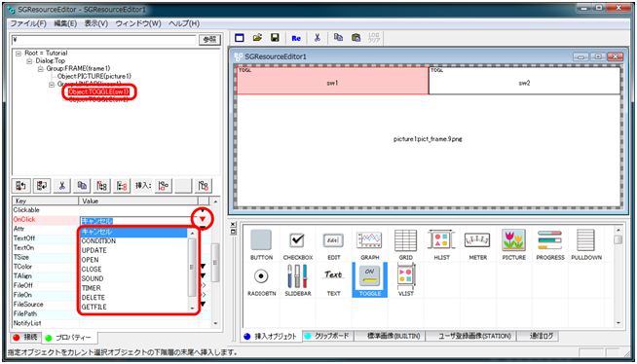Click the new window icon in main toolbar
637x364 pixels.
tap(240, 38)
